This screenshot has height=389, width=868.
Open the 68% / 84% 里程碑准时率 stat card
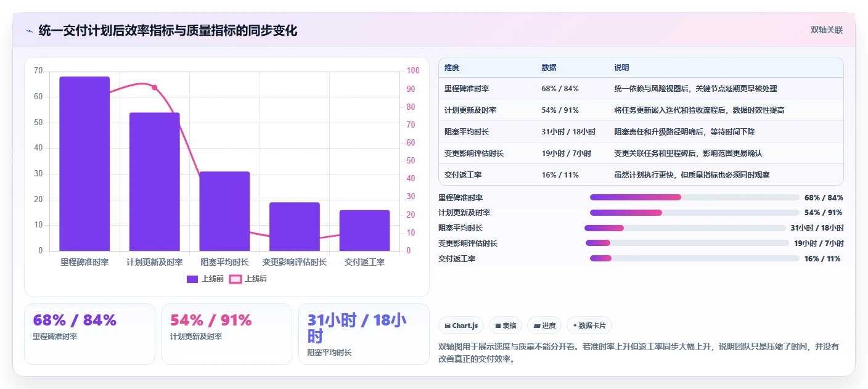[x=89, y=334]
